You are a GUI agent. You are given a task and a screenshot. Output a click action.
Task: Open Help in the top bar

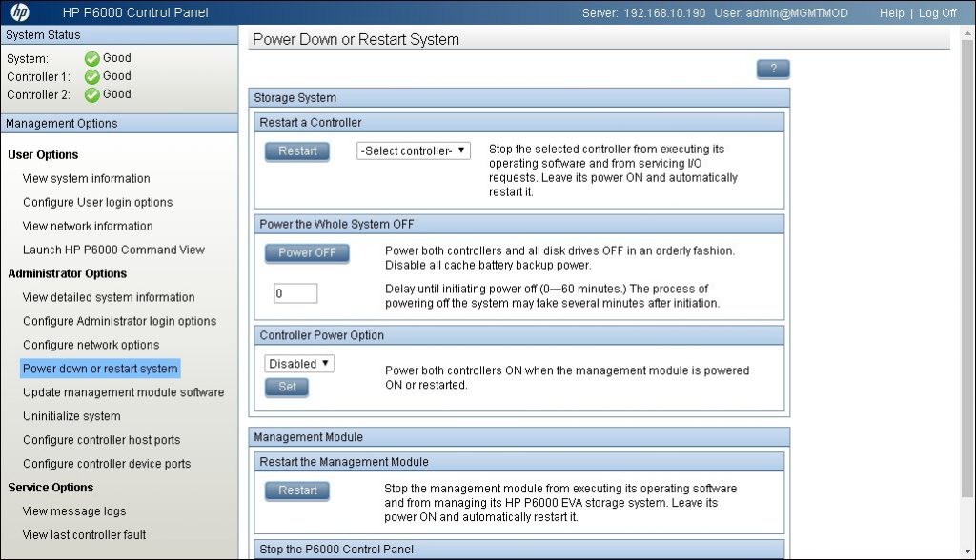(x=891, y=12)
